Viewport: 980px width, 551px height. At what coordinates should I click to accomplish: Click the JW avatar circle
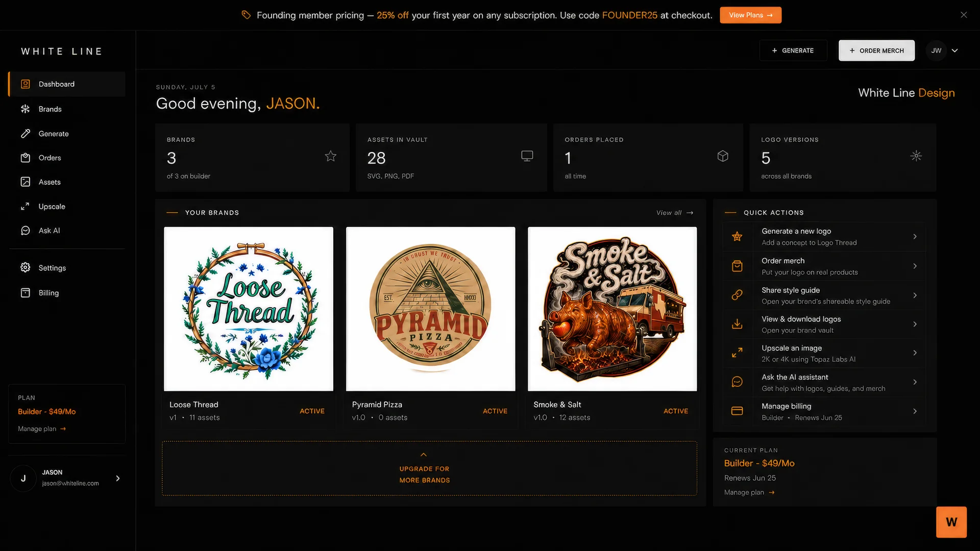click(x=936, y=51)
